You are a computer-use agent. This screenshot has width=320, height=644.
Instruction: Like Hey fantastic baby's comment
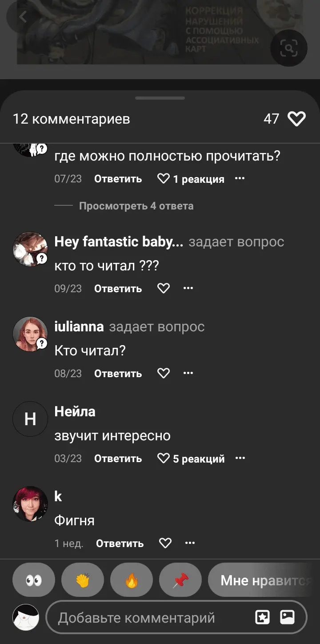tap(164, 288)
